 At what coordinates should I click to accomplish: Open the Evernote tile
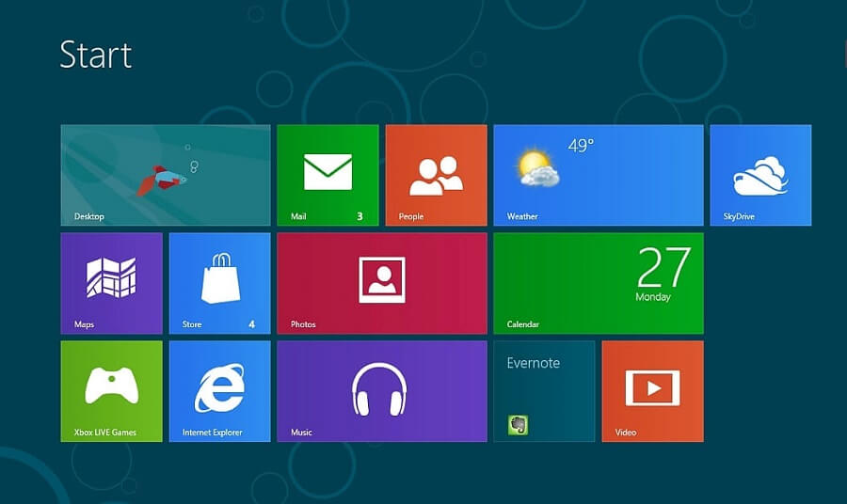point(544,391)
